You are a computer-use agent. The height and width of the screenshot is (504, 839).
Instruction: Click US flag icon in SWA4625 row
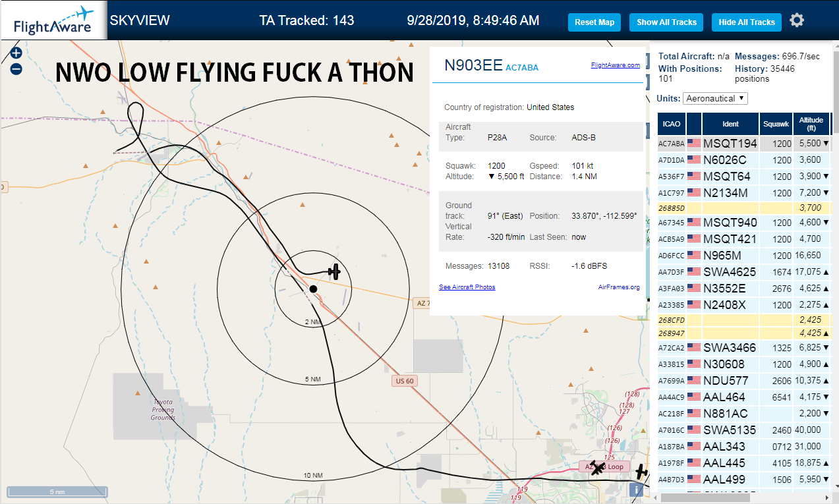point(693,271)
